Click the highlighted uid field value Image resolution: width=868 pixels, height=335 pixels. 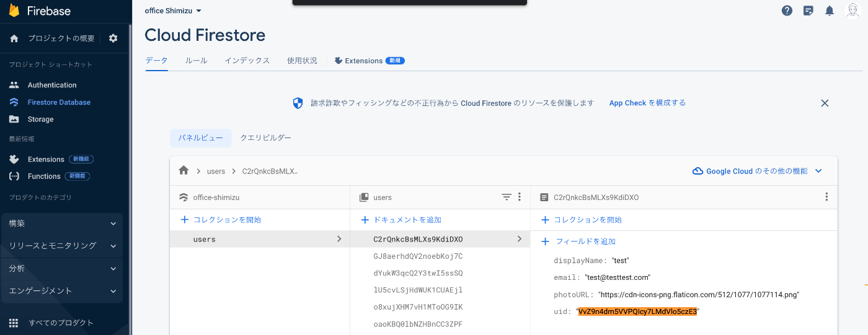point(637,311)
